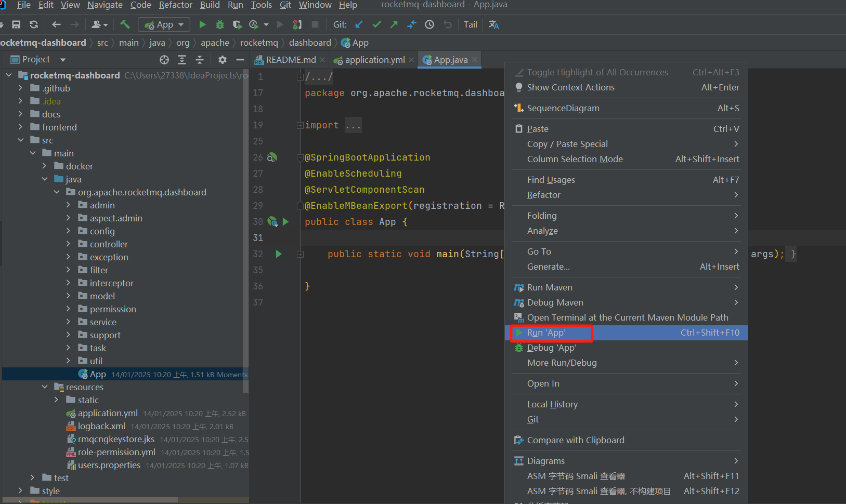
Task: Close the application.yml tab
Action: [x=411, y=60]
